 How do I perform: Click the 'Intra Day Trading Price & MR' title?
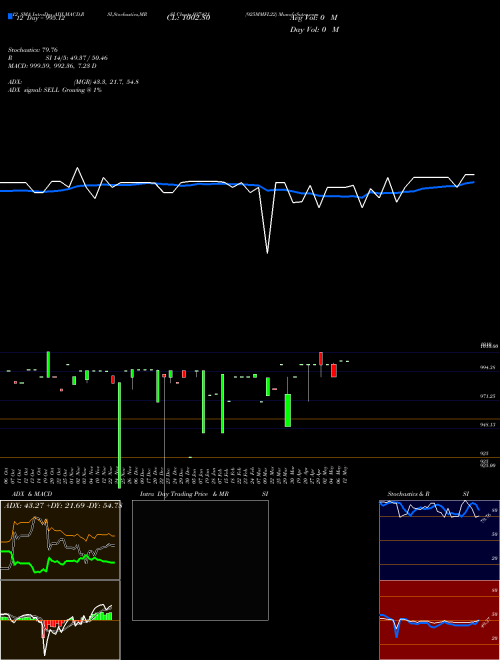[x=184, y=494]
